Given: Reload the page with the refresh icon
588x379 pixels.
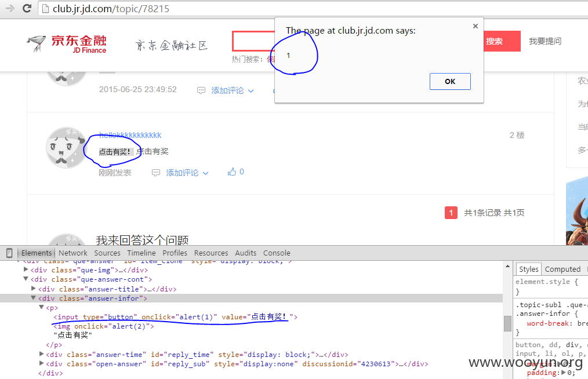Looking at the screenshot, I should click(27, 8).
